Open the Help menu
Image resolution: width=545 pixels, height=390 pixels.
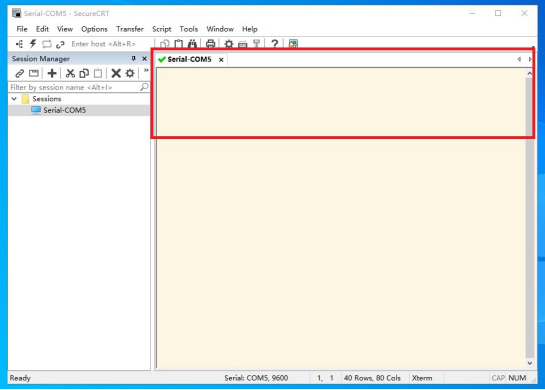coord(250,29)
